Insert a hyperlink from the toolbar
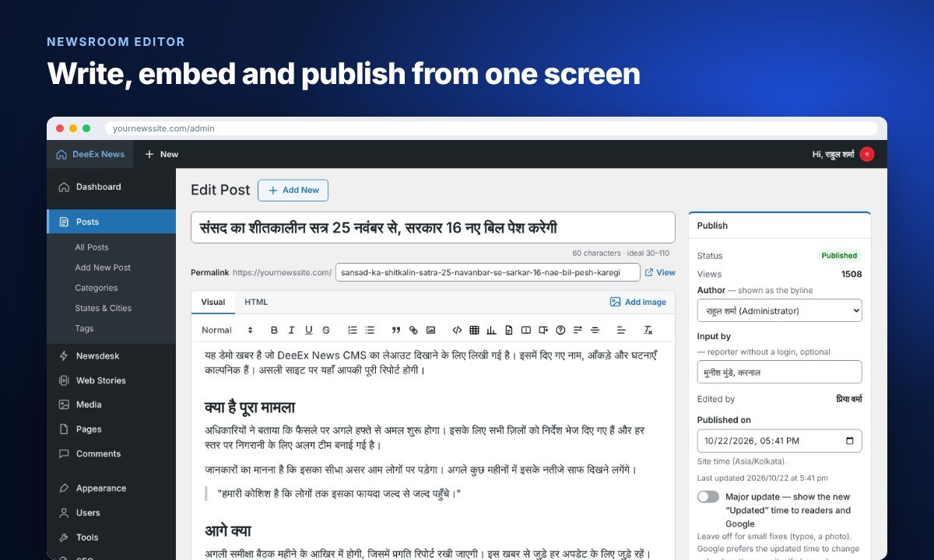This screenshot has height=560, width=934. (x=413, y=331)
